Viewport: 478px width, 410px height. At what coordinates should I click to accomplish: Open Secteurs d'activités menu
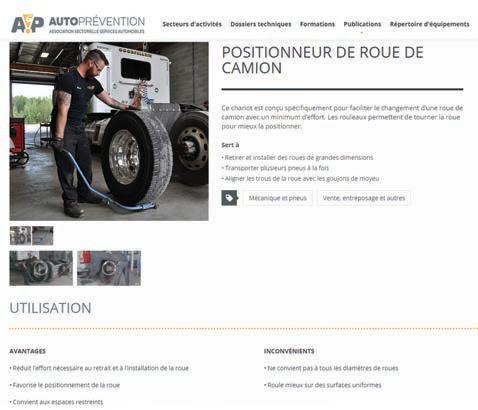click(x=192, y=24)
